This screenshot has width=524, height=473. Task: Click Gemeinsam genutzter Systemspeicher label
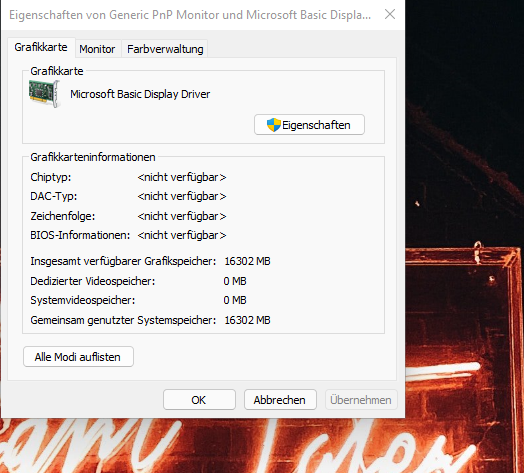point(123,320)
